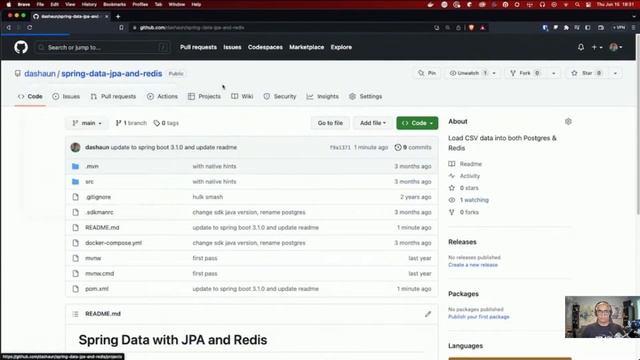640x360 pixels.
Task: Open the Bookmarks menu in menu bar
Action: (x=114, y=4)
